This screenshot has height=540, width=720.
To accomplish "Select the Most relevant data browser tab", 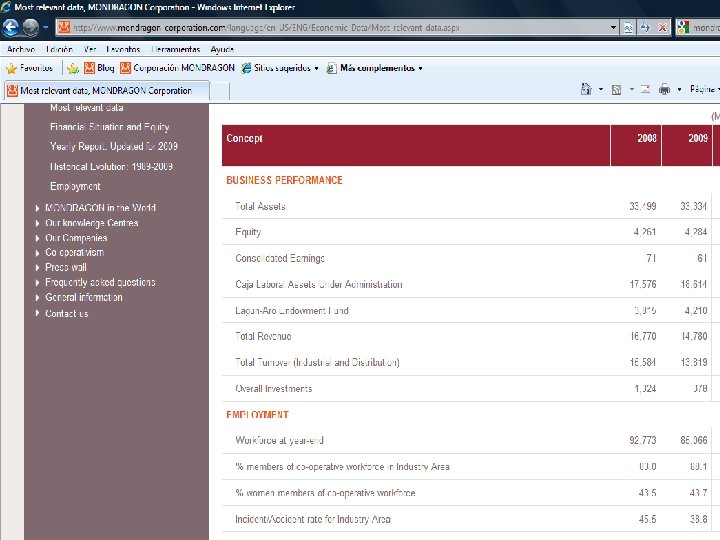I will point(106,90).
